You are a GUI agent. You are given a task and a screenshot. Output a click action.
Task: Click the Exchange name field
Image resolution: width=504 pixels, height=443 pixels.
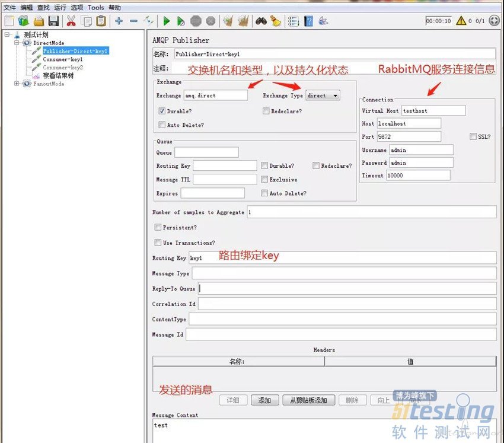pos(216,95)
